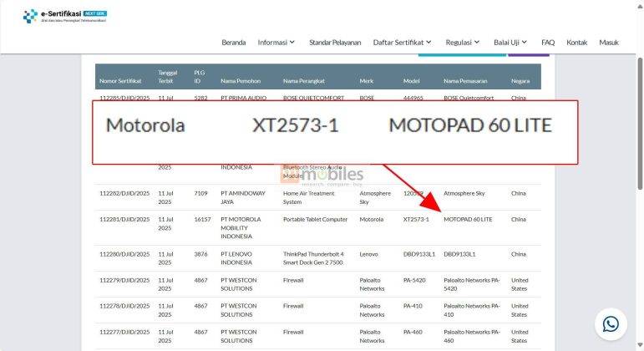Open the Kontak page
Image resolution: width=644 pixels, height=351 pixels.
pyautogui.click(x=576, y=43)
